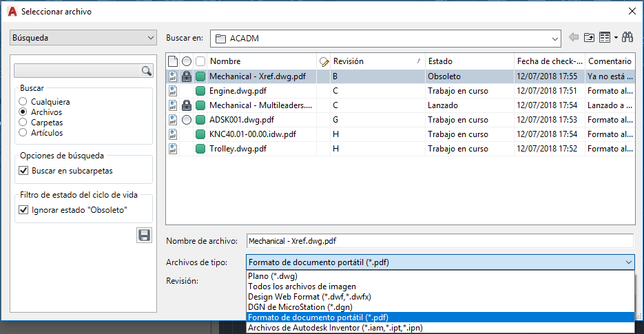Click the checkbox column header icon
The width and height of the screenshot is (644, 334).
point(200,61)
